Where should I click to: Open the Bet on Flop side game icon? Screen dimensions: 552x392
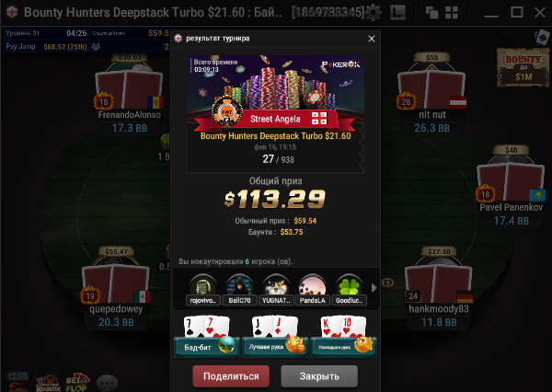pyautogui.click(x=77, y=383)
